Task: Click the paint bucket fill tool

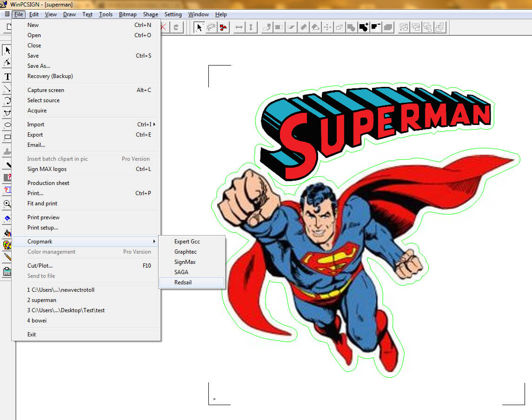Action: pyautogui.click(x=7, y=233)
